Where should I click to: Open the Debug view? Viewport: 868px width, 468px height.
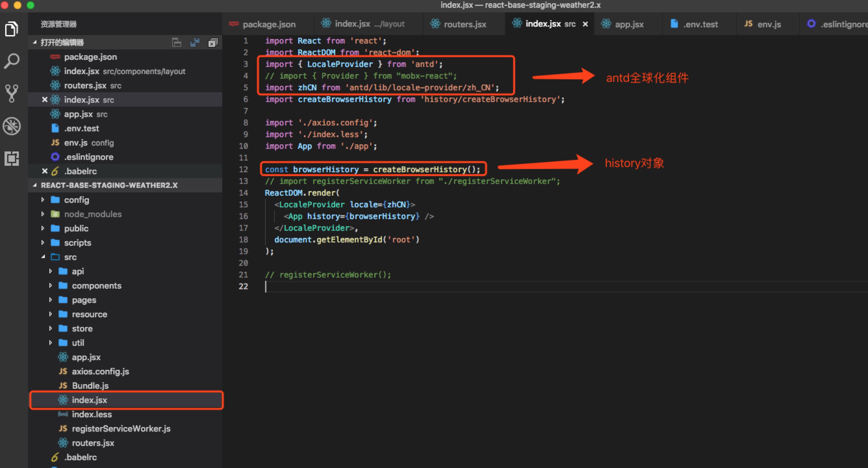pos(12,126)
